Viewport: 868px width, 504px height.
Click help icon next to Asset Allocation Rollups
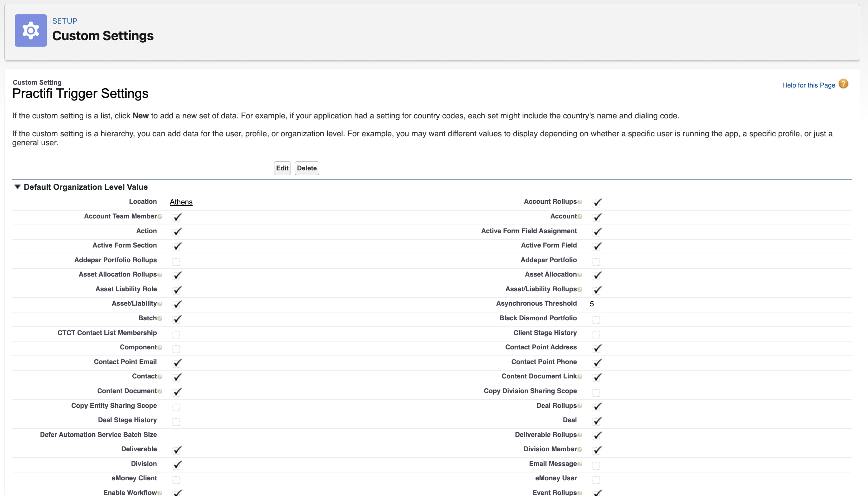tap(160, 275)
